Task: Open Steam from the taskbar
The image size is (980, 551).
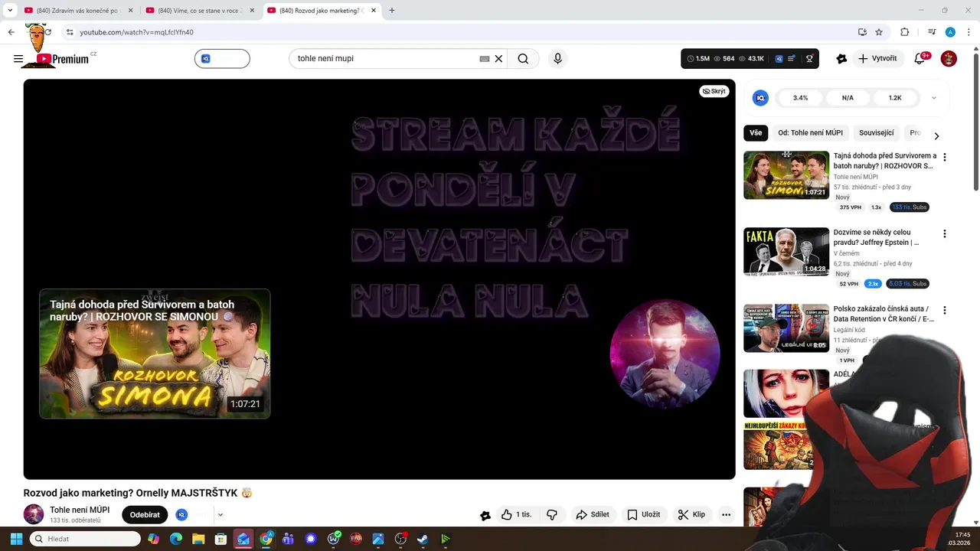Action: tap(422, 539)
